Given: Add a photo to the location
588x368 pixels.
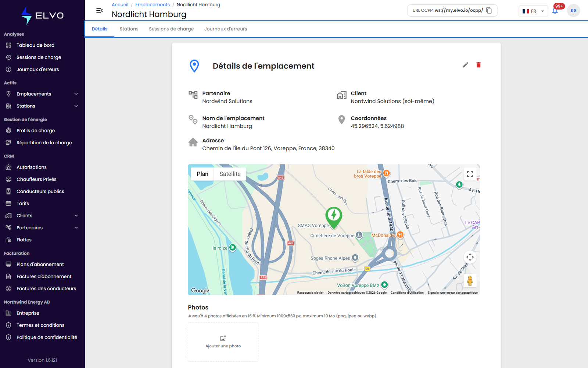Looking at the screenshot, I should [223, 342].
